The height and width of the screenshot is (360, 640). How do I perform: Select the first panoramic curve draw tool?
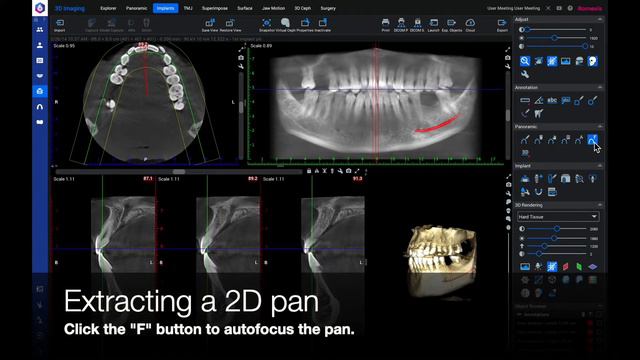[525, 140]
